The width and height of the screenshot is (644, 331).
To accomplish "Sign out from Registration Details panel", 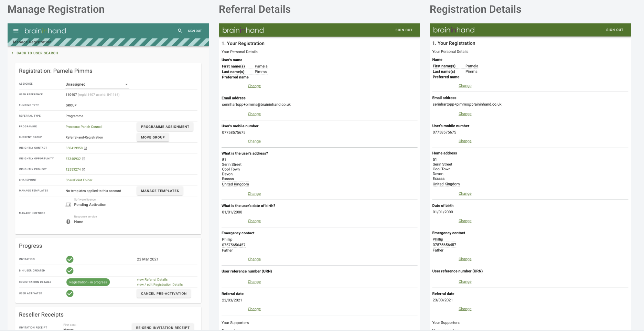I will 615,30.
